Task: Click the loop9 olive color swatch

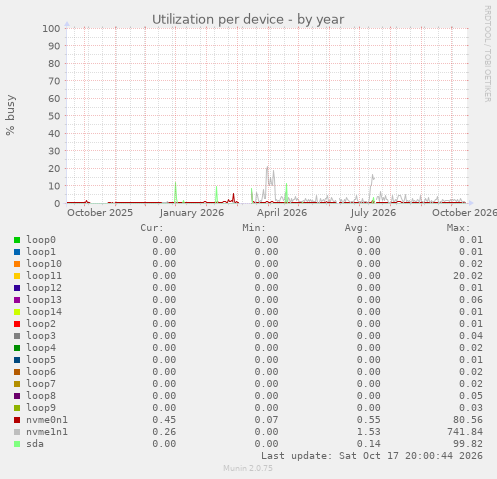Action: click(17, 408)
